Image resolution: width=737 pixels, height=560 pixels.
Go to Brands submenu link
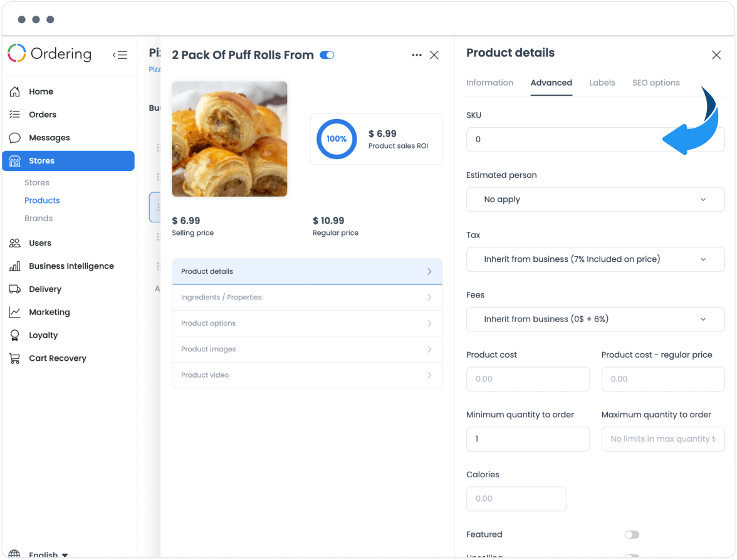39,218
